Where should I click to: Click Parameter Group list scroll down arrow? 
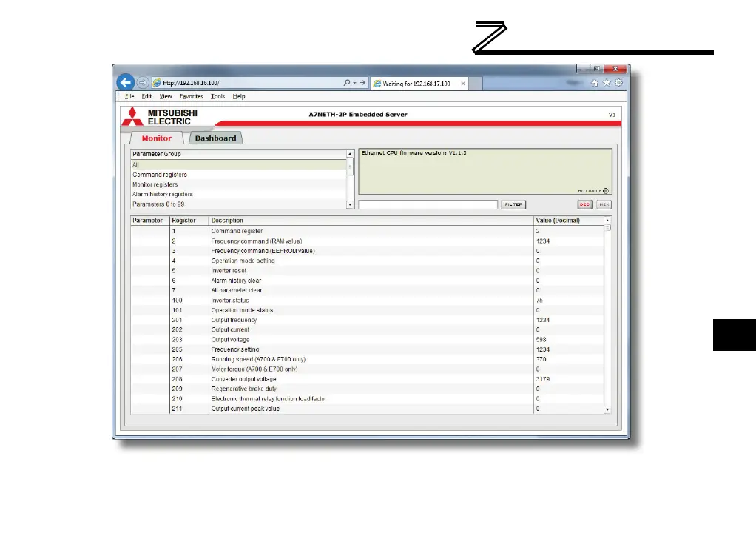coord(350,204)
